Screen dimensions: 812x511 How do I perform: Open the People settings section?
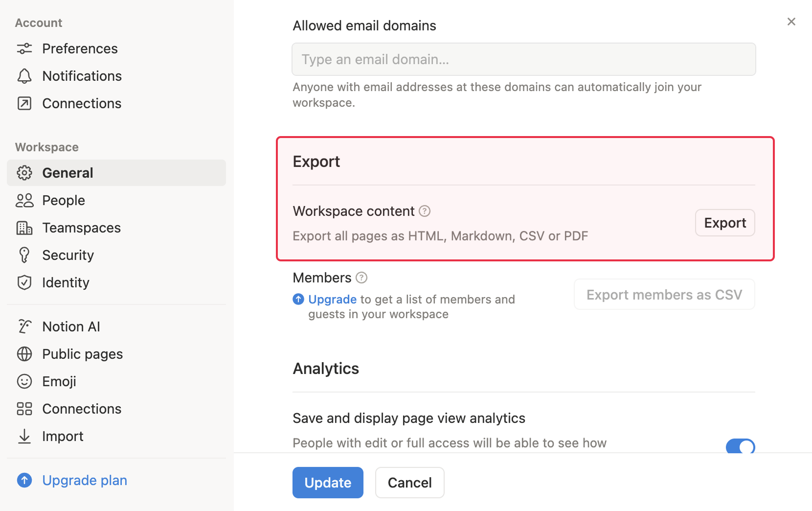click(63, 200)
